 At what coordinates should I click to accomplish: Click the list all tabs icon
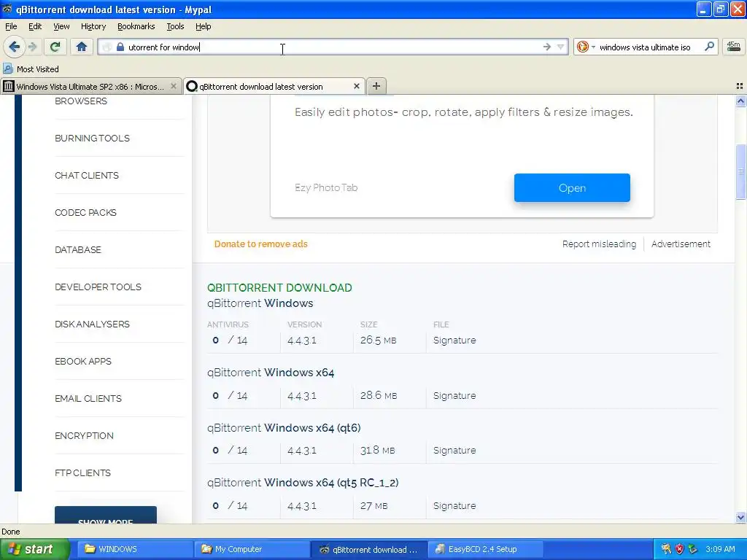click(740, 86)
